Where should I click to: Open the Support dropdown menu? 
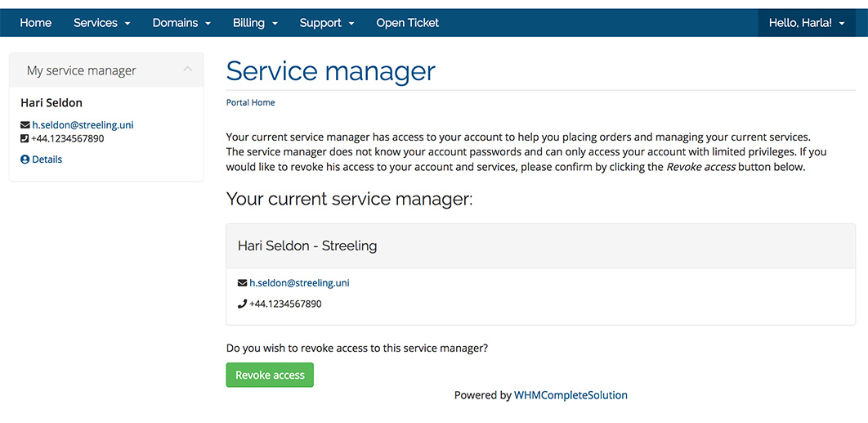point(327,23)
